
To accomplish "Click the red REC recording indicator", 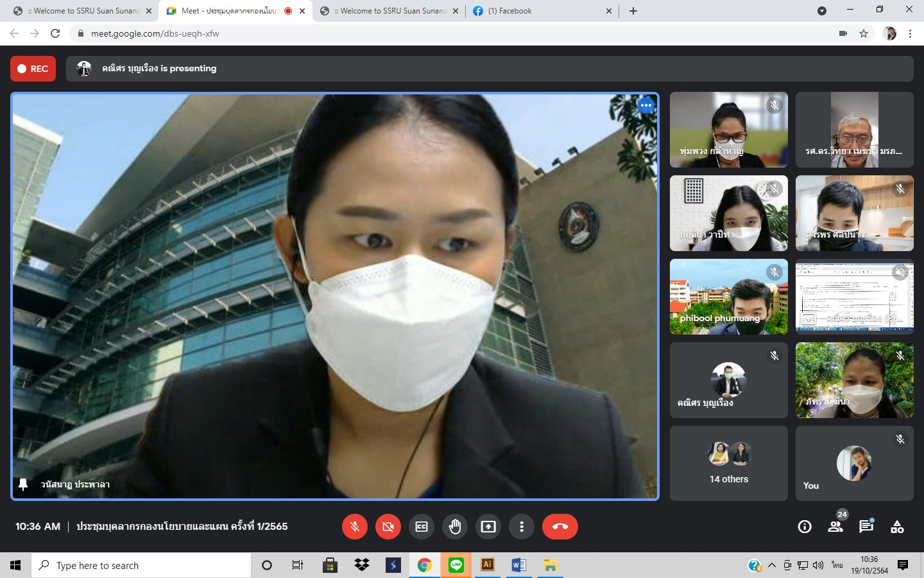I will point(33,69).
